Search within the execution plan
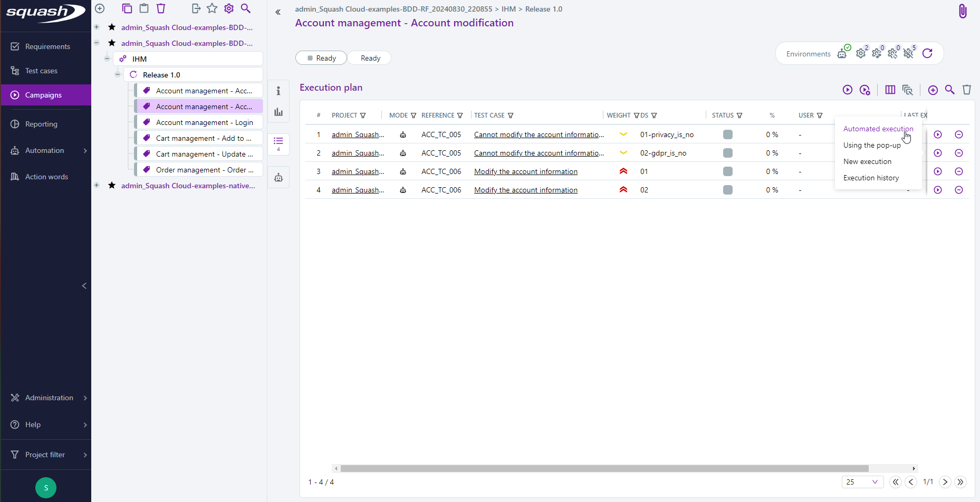980x502 pixels. (950, 90)
